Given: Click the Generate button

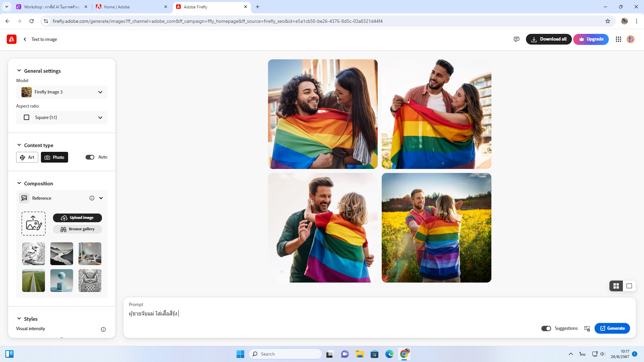Looking at the screenshot, I should point(612,328).
